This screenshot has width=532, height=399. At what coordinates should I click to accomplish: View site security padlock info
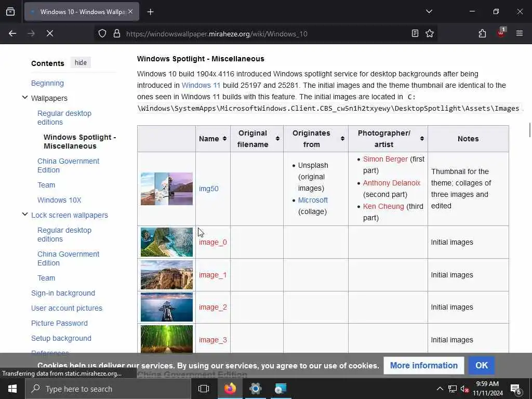pyautogui.click(x=117, y=33)
